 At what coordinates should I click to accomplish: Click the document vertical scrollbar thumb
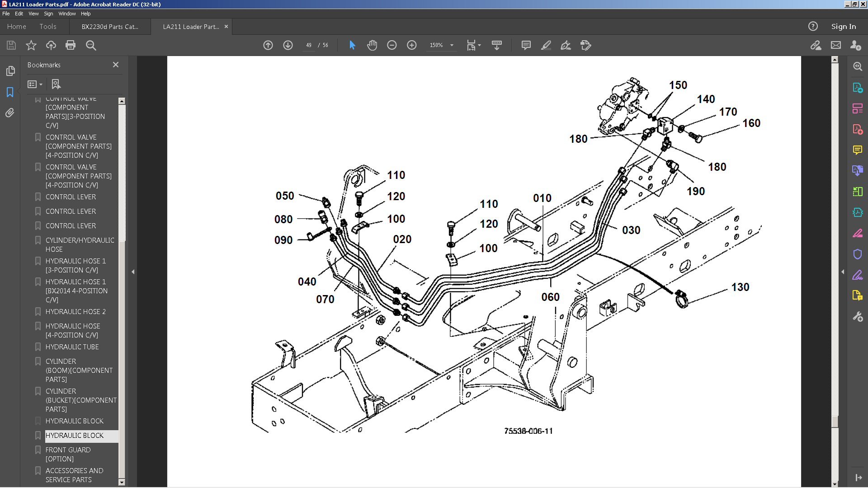tap(835, 421)
